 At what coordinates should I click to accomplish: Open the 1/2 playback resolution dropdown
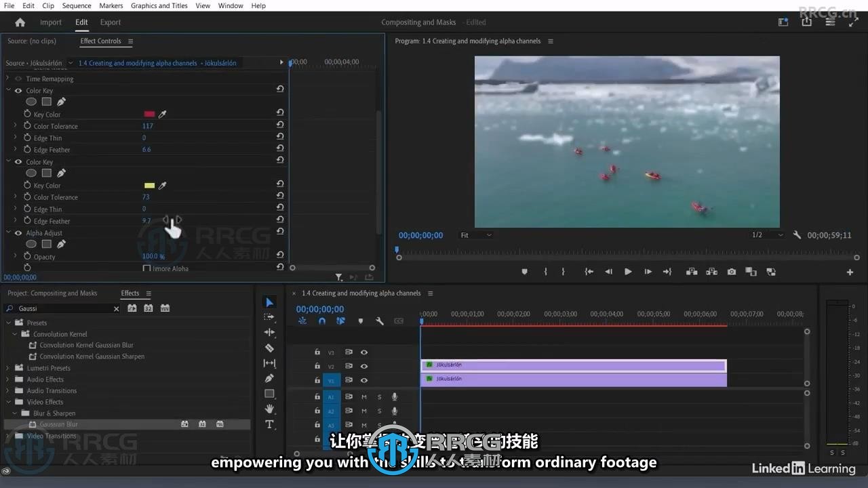767,235
